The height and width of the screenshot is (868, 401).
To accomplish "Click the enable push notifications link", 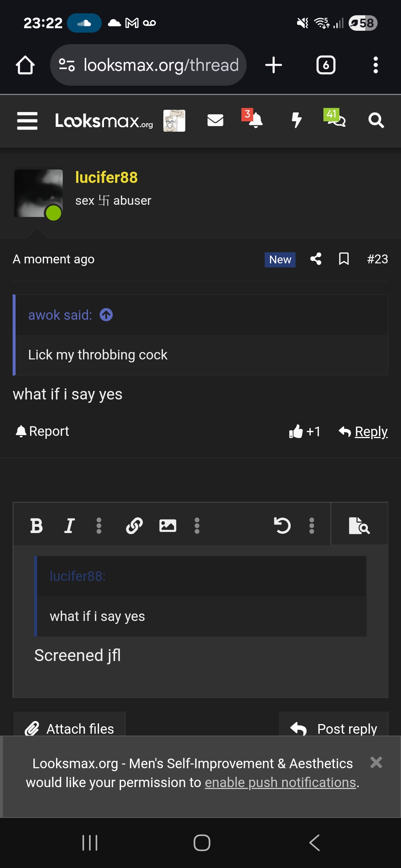I will (x=280, y=782).
